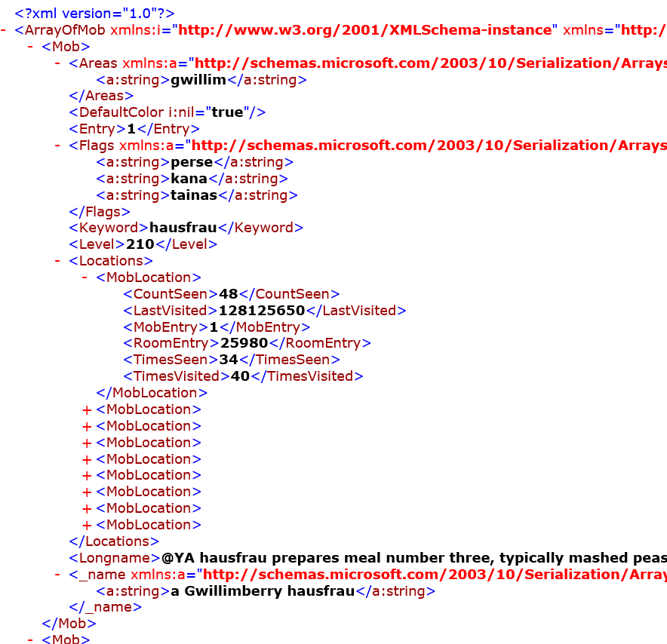The height and width of the screenshot is (644, 667).
Task: Click the xml version="1.0" declaration line
Action: (94, 14)
